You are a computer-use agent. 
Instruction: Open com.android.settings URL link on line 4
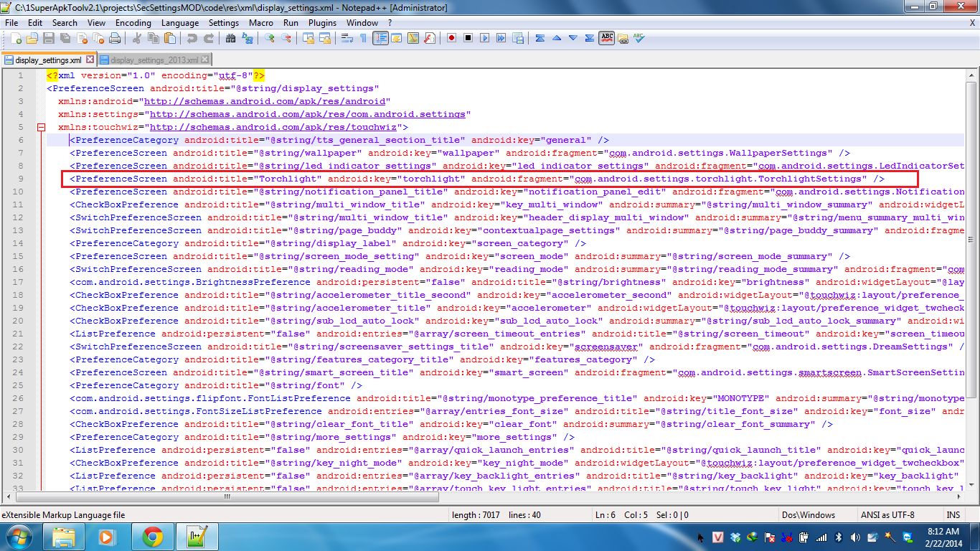307,114
